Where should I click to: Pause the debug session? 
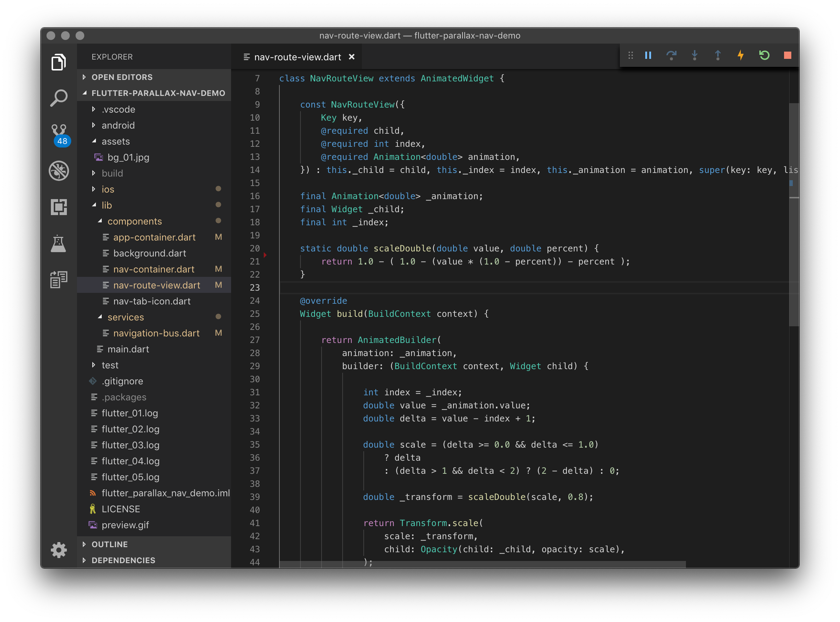(x=649, y=55)
